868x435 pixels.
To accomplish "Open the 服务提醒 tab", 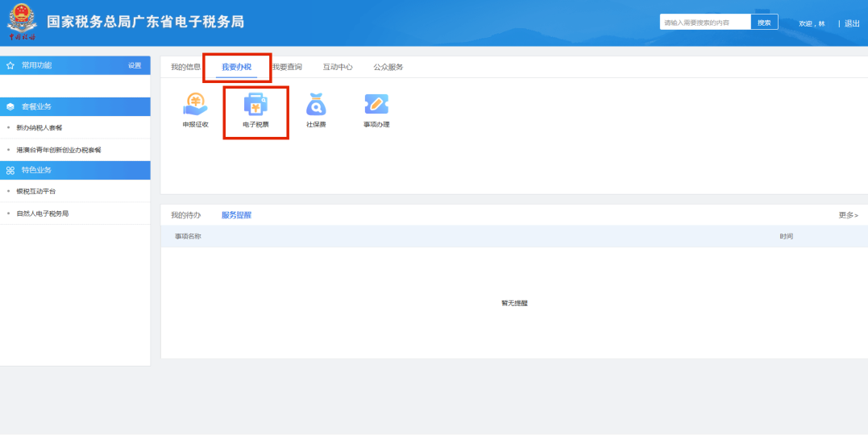I will click(x=236, y=215).
